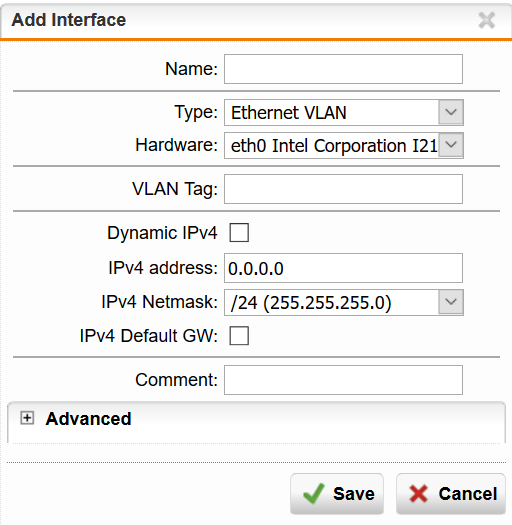The image size is (512, 525).
Task: Select the IPv4 address field containing 0.0.0.0
Action: (344, 268)
